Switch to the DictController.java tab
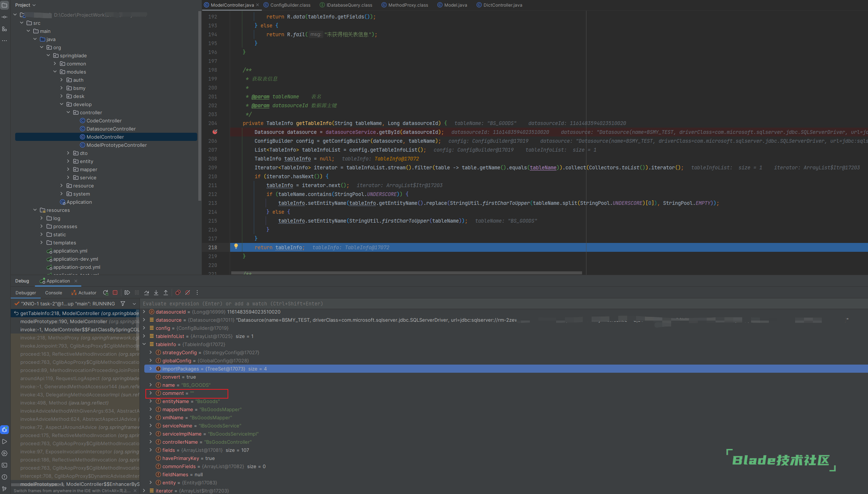The image size is (868, 494). (499, 5)
